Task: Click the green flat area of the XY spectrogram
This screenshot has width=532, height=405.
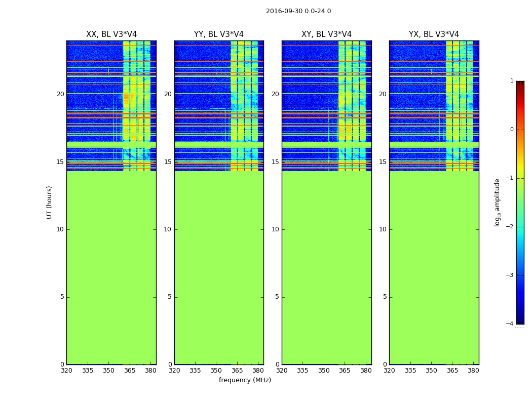Action: [326, 268]
